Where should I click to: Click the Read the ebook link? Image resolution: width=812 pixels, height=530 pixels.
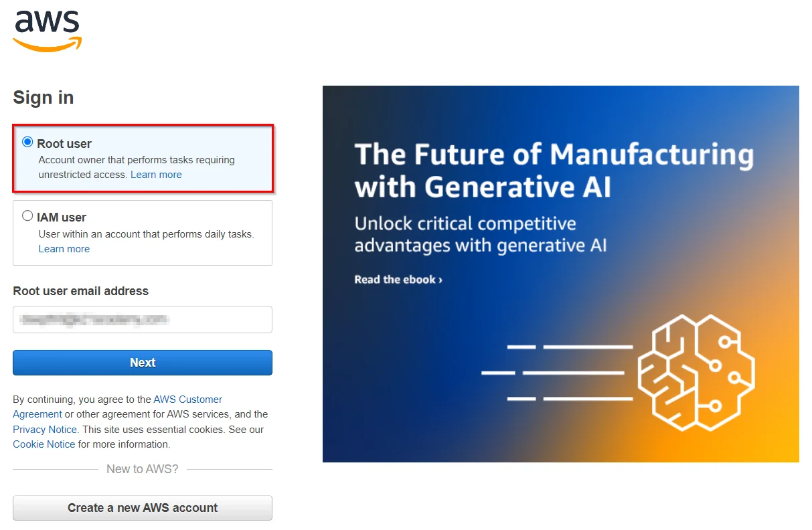pyautogui.click(x=395, y=280)
